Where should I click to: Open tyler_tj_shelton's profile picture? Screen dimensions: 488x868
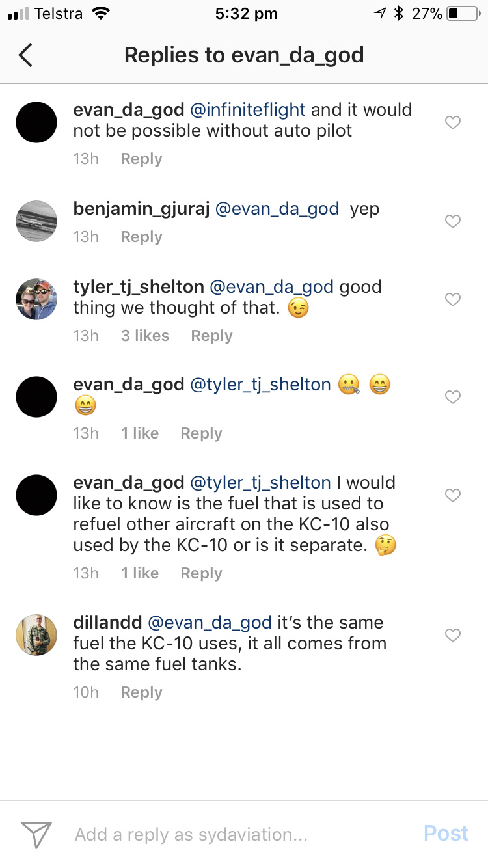click(36, 299)
